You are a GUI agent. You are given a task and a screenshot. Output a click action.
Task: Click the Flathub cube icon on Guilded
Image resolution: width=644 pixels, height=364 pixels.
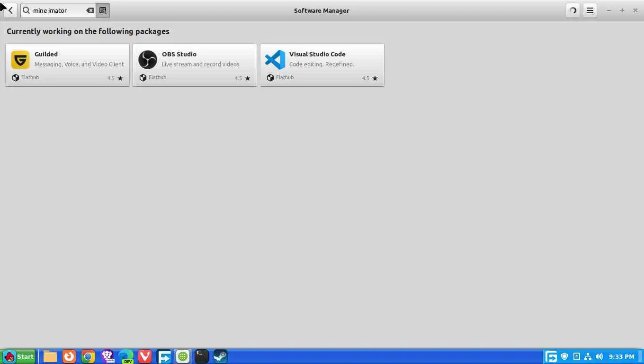pos(15,77)
